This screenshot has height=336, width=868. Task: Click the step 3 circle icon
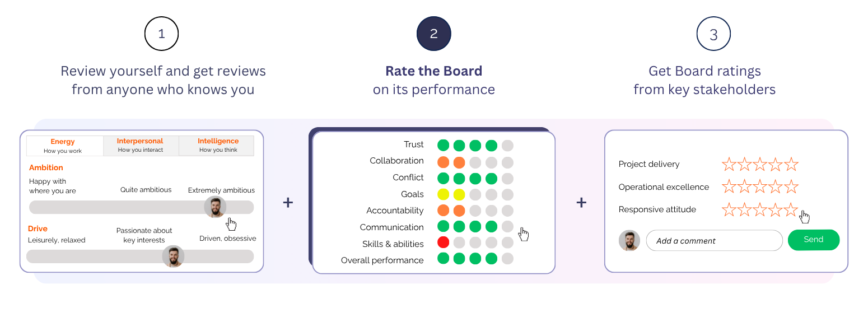[713, 34]
